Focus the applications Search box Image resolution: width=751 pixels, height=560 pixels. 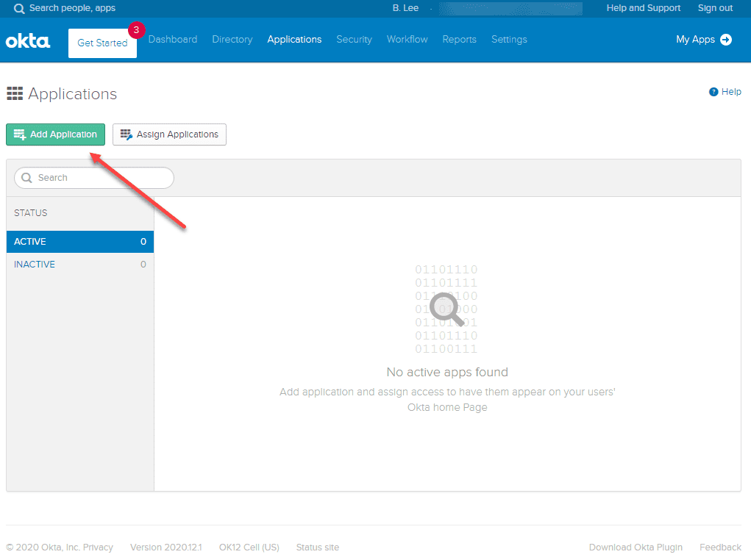click(x=94, y=178)
